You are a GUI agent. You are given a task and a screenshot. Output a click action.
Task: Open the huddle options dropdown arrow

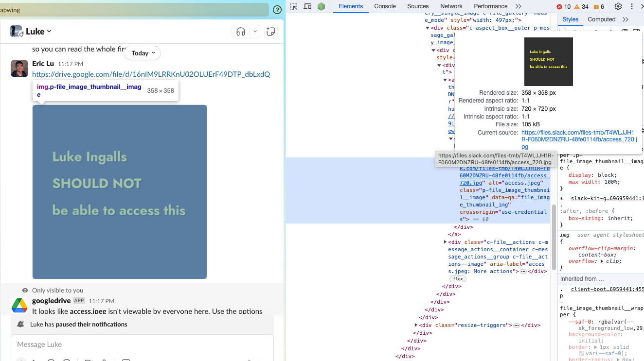point(255,32)
